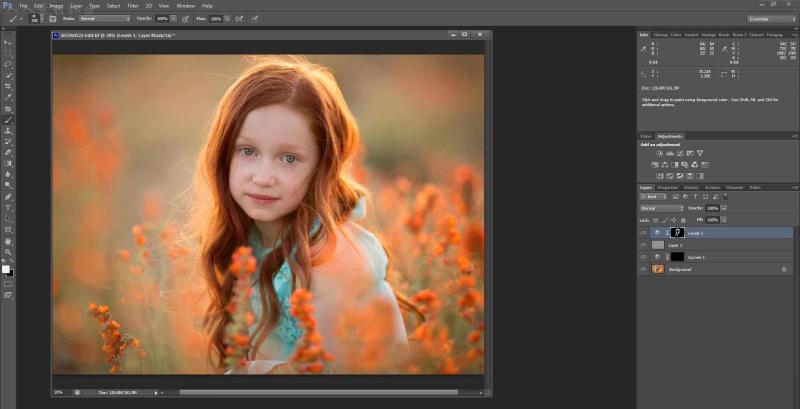Select the Levels 1 layer mask thumbnail
The width and height of the screenshot is (800, 409).
coord(677,233)
